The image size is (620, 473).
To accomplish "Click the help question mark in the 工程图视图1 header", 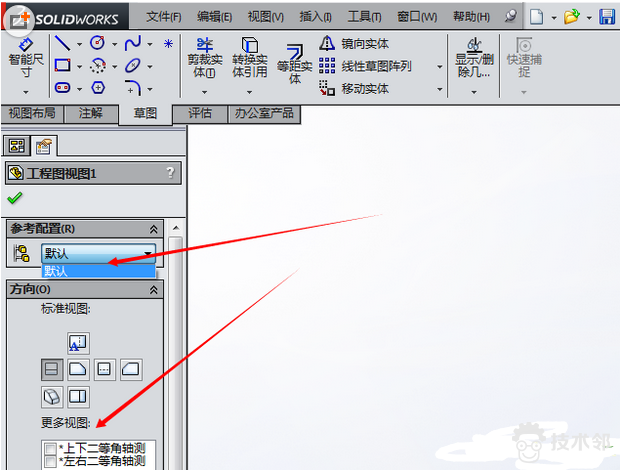I will [x=171, y=172].
